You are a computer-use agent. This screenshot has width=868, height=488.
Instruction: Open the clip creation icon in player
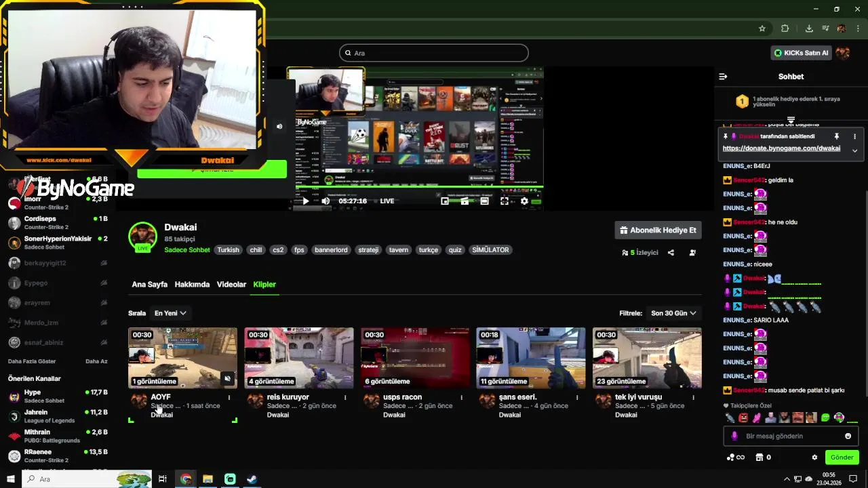[x=465, y=201]
